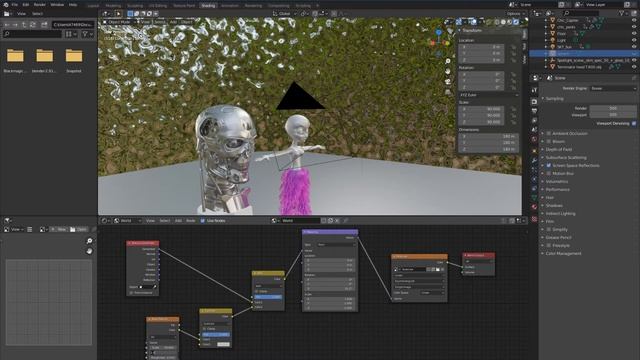Image resolution: width=640 pixels, height=360 pixels.
Task: Toggle visibility of first outliner object
Action: [x=634, y=20]
